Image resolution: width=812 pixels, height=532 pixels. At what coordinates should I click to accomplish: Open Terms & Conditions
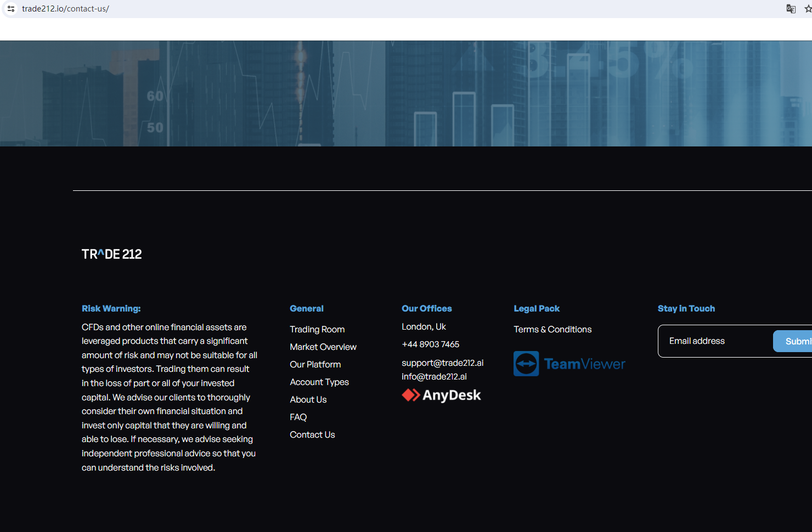point(552,330)
